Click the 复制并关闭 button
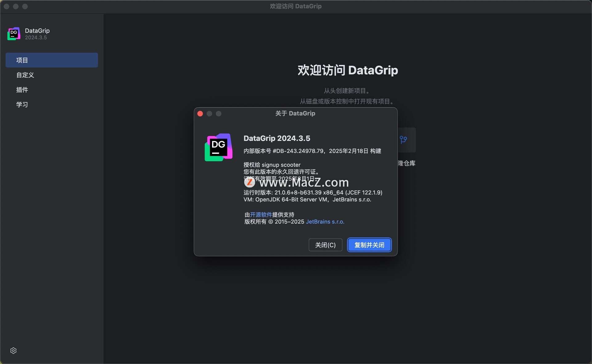The image size is (592, 364). click(369, 245)
